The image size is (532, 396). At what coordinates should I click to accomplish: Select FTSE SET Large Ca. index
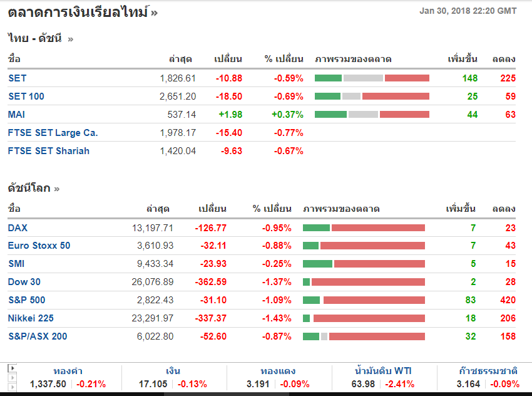(53, 133)
